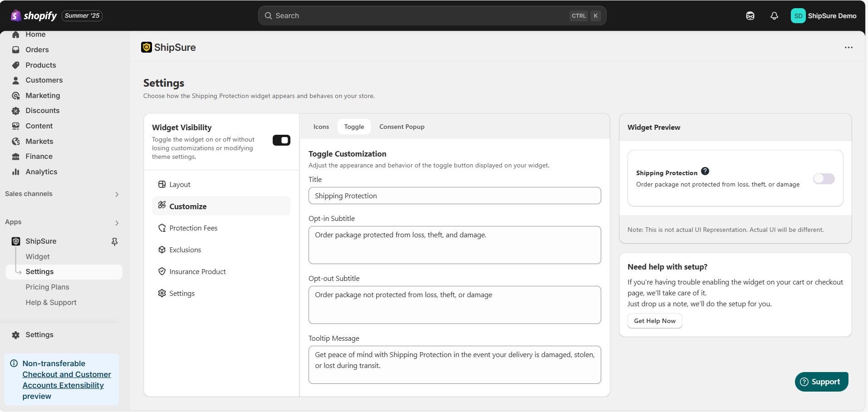This screenshot has width=868, height=412.
Task: Click the Opt-in Subtitle text area
Action: 455,245
